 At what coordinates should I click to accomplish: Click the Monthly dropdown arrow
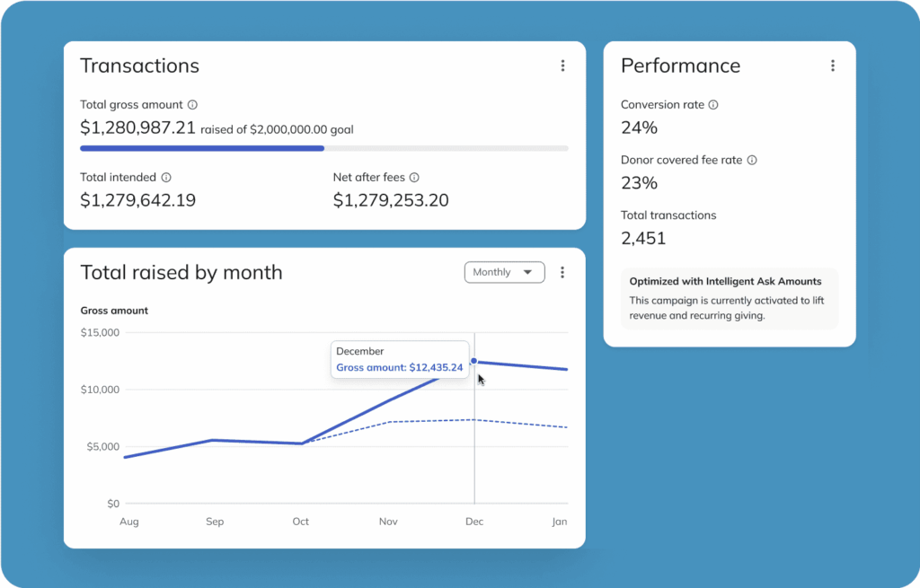527,272
